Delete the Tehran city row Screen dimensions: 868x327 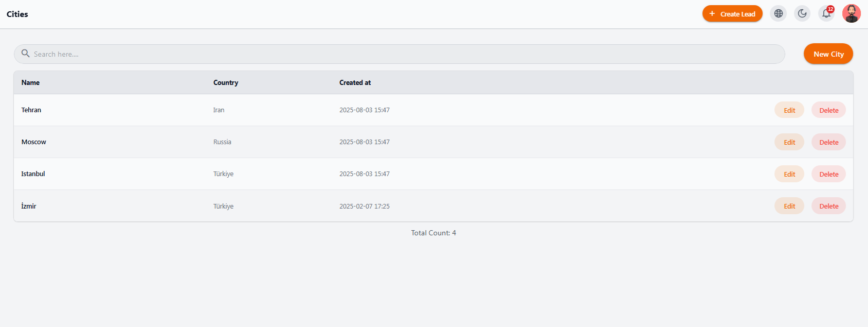click(828, 110)
